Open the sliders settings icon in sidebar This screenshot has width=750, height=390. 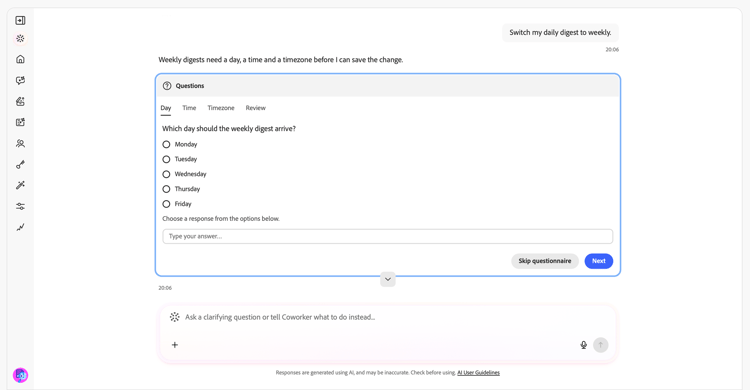click(x=20, y=206)
